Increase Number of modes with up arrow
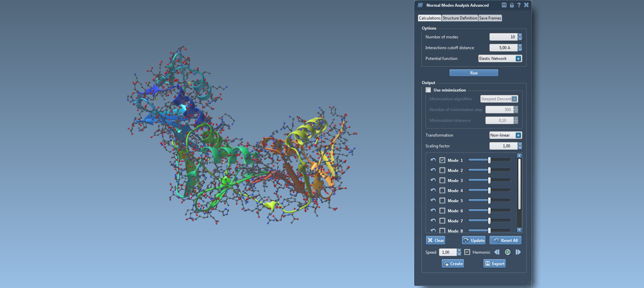This screenshot has width=644, height=288. tap(520, 35)
